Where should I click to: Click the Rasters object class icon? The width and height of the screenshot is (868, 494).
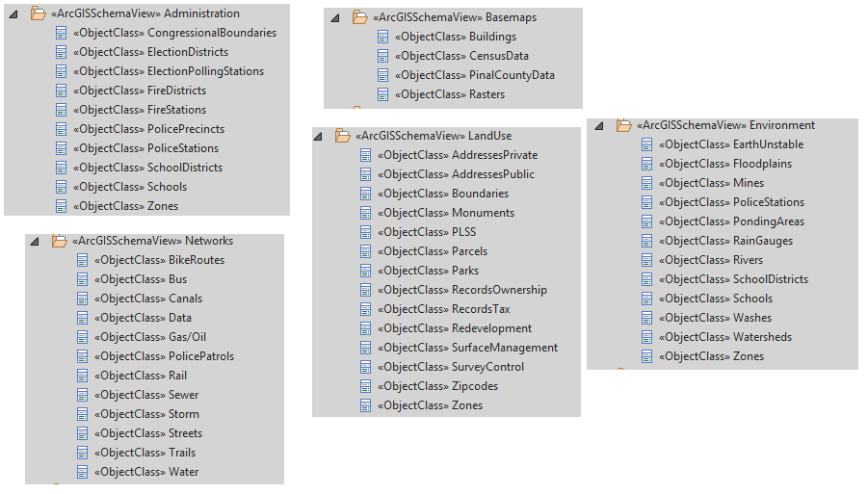pyautogui.click(x=383, y=94)
